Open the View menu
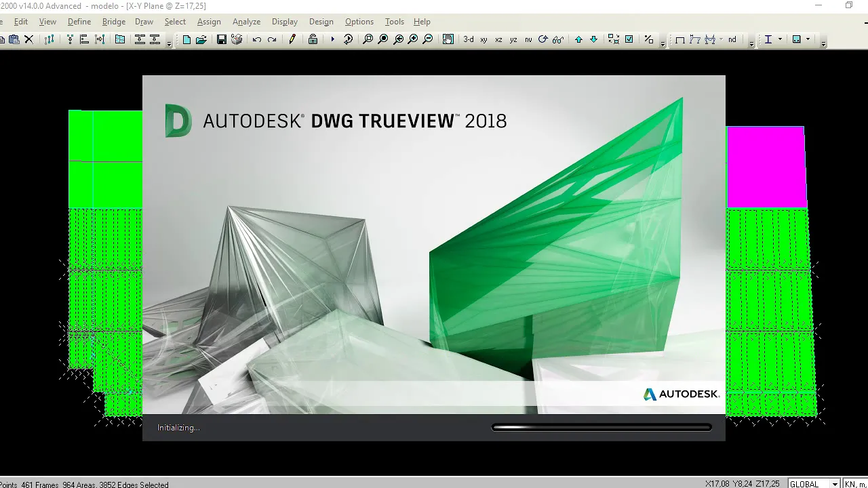This screenshot has height=488, width=868. (x=47, y=22)
